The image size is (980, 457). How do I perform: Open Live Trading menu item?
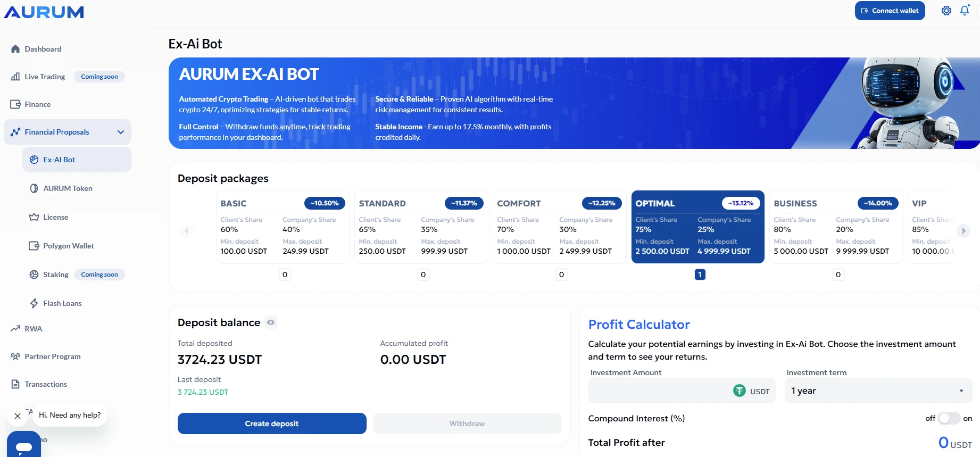click(45, 77)
